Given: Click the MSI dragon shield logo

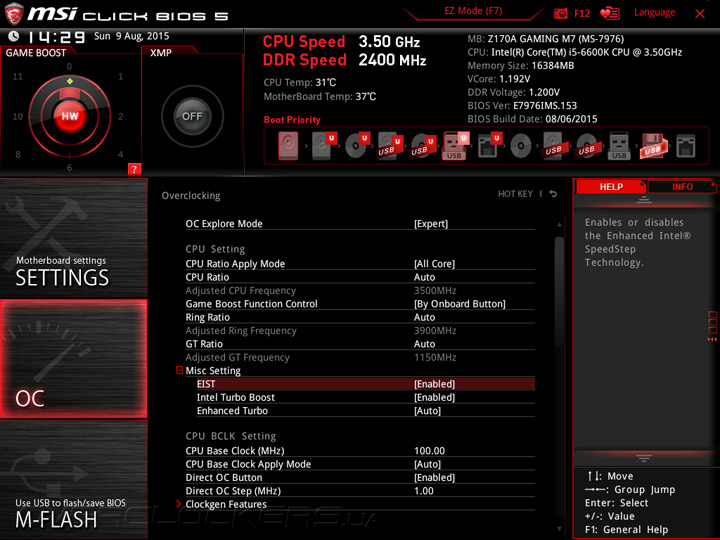Looking at the screenshot, I should point(14,14).
